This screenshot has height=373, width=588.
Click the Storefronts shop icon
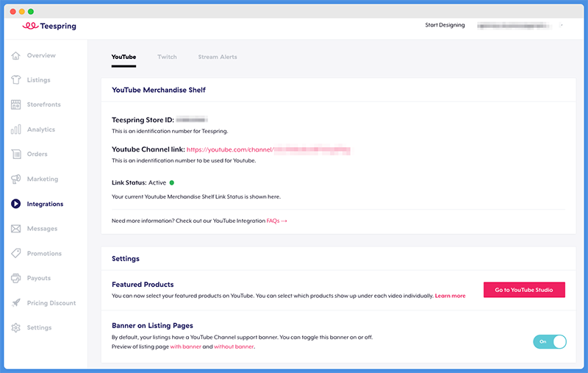pos(15,104)
